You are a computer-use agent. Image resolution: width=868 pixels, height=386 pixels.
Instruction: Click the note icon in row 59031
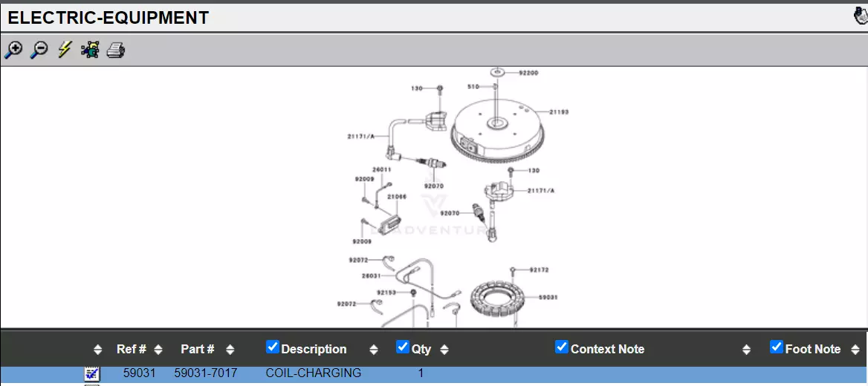coord(92,374)
